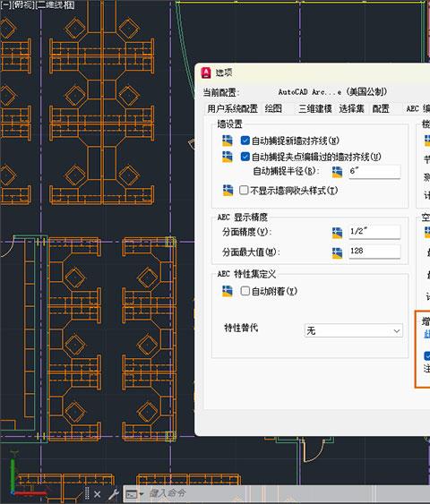Image resolution: width=430 pixels, height=504 pixels.
Task: Click drawing icon beside 分面最大值 field
Action: click(x=337, y=252)
